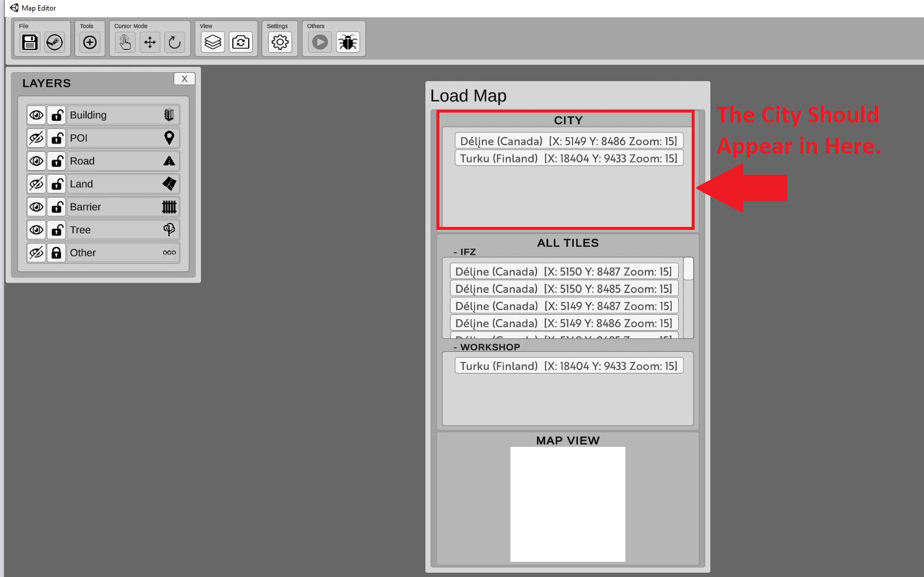Select the move cursor mode
The height and width of the screenshot is (577, 924).
tap(150, 42)
